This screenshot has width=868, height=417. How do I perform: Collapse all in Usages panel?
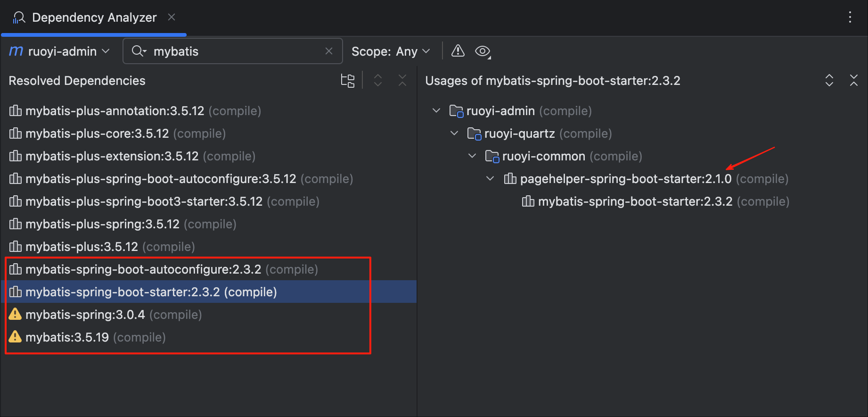click(x=853, y=81)
